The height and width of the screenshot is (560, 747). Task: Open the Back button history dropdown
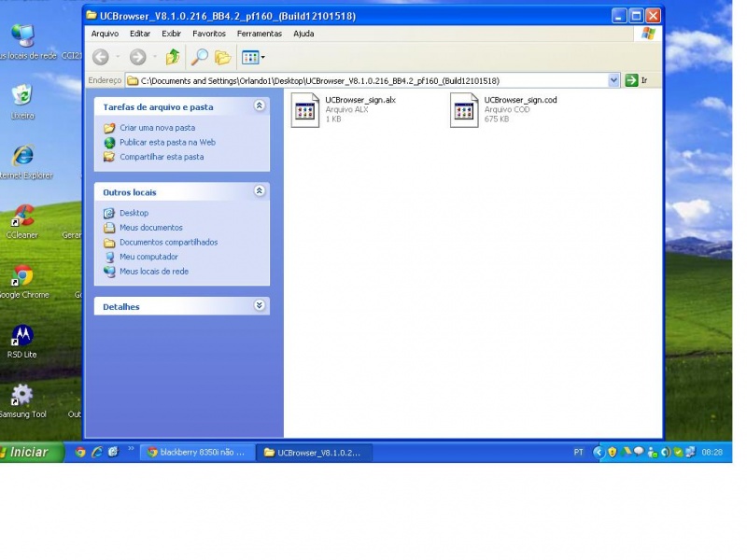118,57
